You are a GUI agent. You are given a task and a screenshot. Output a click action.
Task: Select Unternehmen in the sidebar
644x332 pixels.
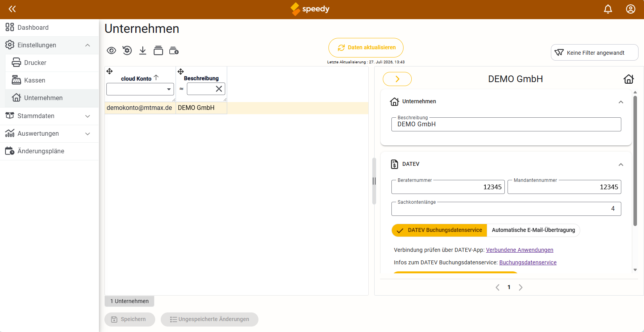point(52,98)
